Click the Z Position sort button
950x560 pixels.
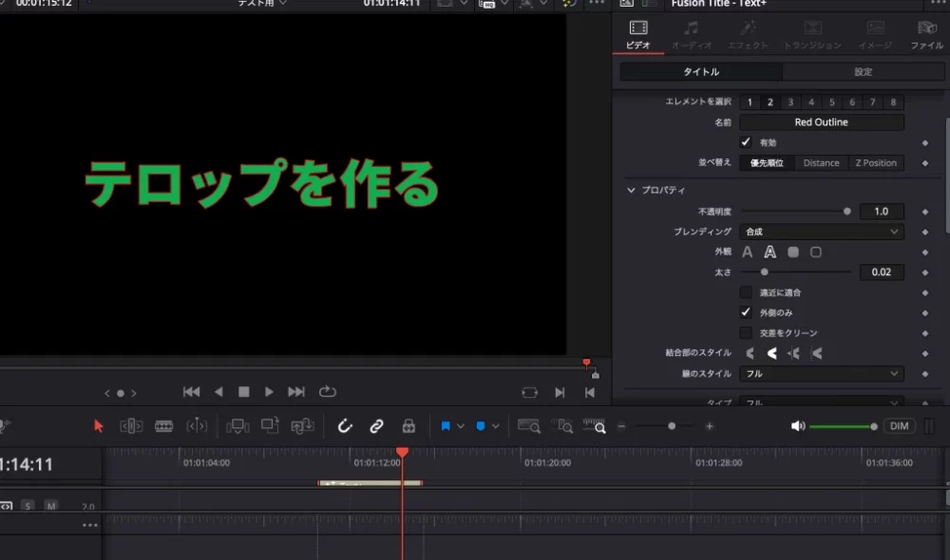[x=876, y=163]
